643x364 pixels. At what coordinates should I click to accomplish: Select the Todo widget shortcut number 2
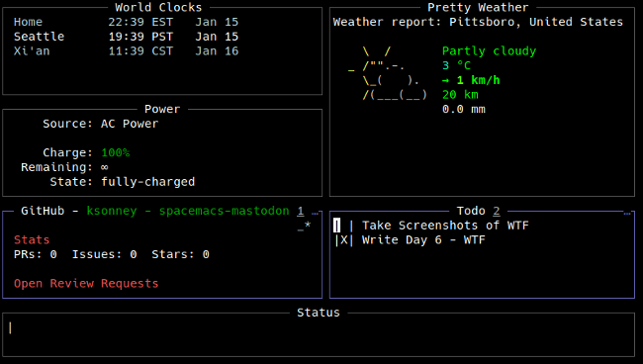click(x=497, y=211)
